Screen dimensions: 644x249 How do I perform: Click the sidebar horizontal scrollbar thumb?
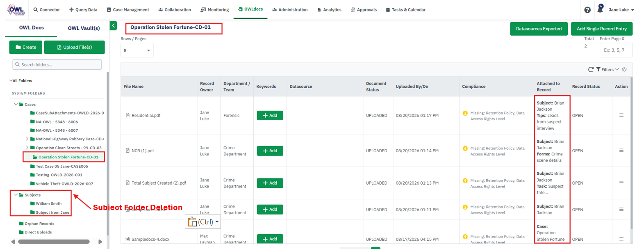[54, 242]
